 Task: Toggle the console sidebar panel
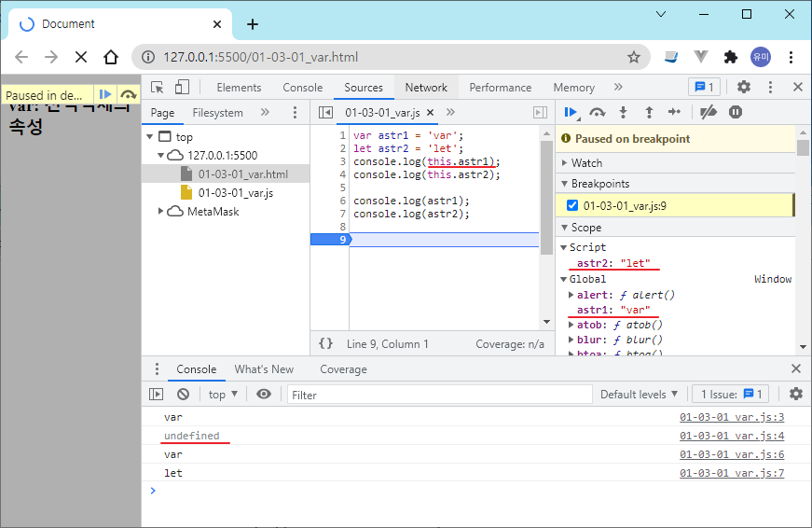coord(157,395)
